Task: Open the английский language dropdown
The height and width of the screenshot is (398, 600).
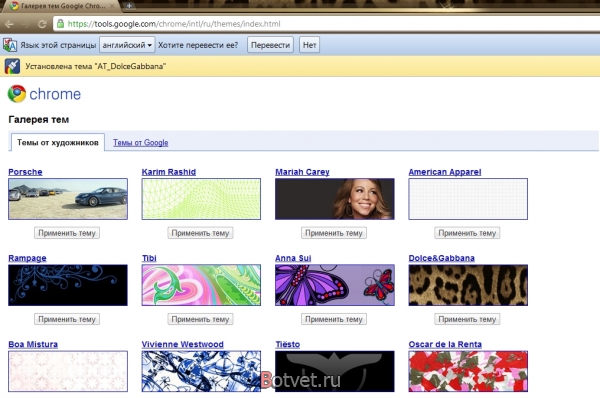Action: pyautogui.click(x=127, y=45)
